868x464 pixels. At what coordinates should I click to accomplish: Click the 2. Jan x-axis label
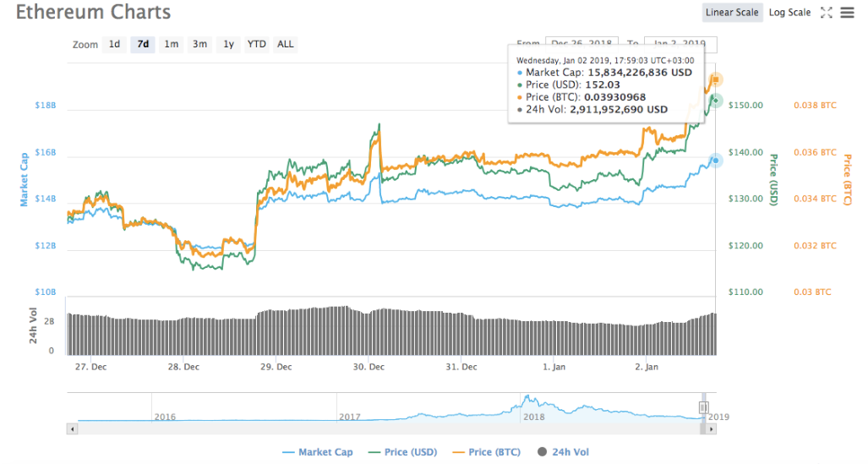647,367
